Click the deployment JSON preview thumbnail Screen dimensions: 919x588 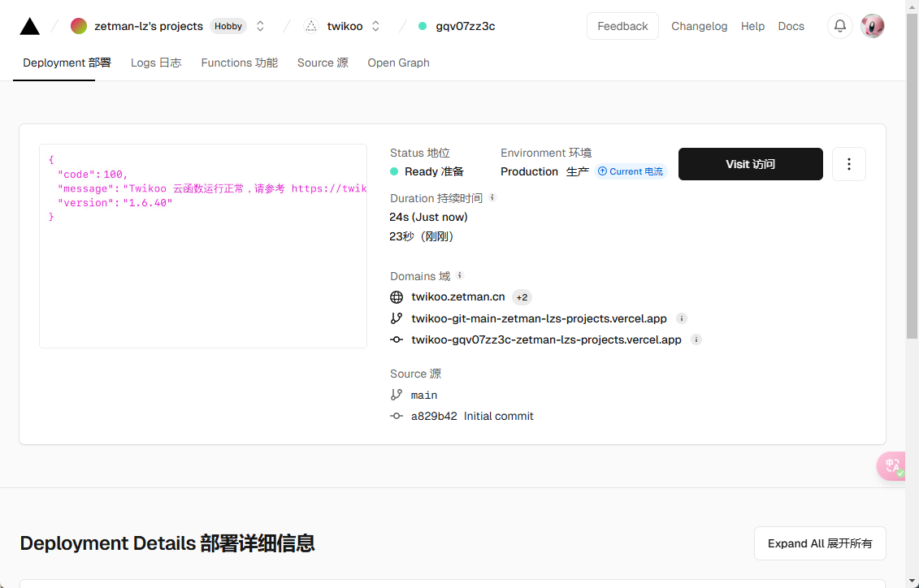pyautogui.click(x=203, y=246)
